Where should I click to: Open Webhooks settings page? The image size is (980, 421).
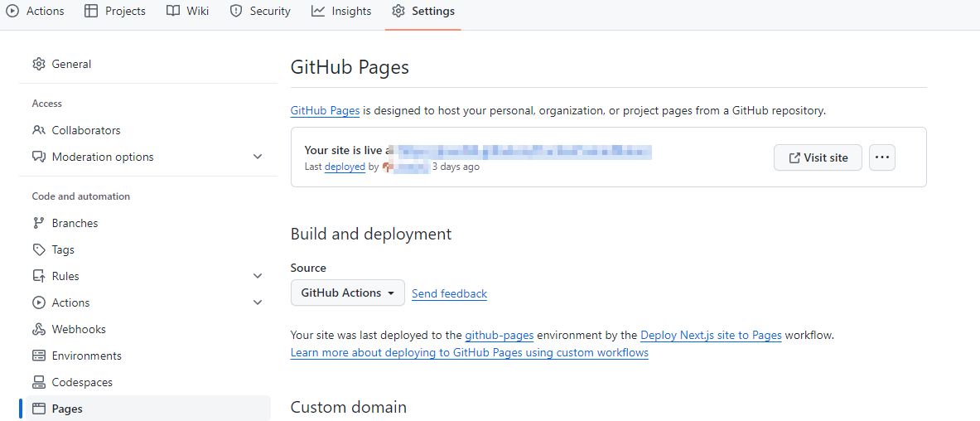[148, 329]
